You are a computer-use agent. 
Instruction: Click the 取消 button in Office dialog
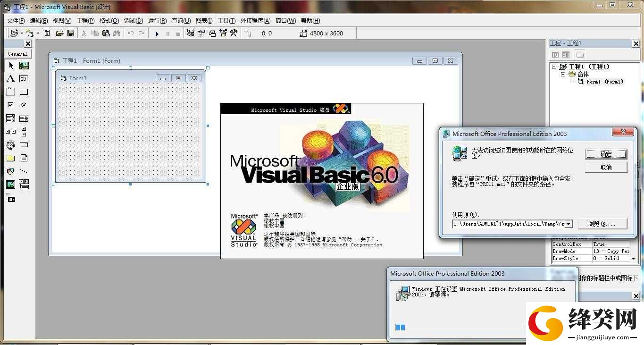[606, 167]
